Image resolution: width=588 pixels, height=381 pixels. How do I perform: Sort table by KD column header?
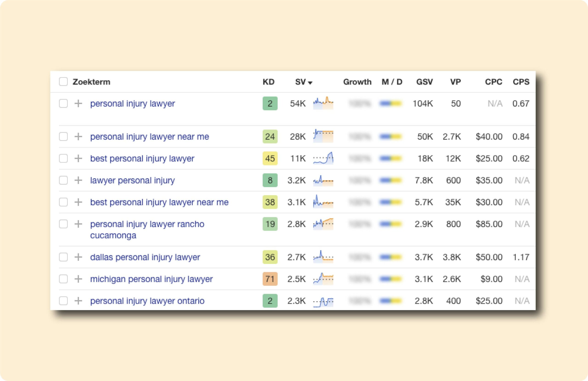(268, 82)
